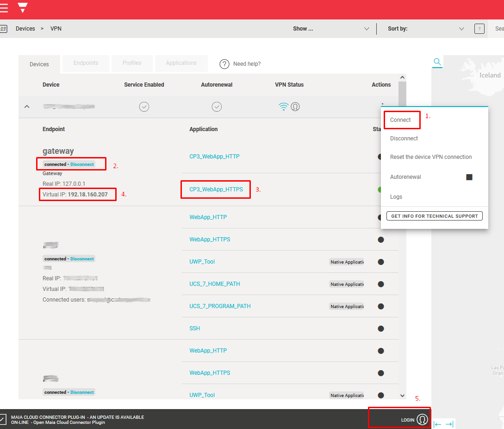Toggle the Autorenewal checkbox in menu
This screenshot has height=429, width=504.
pyautogui.click(x=469, y=177)
